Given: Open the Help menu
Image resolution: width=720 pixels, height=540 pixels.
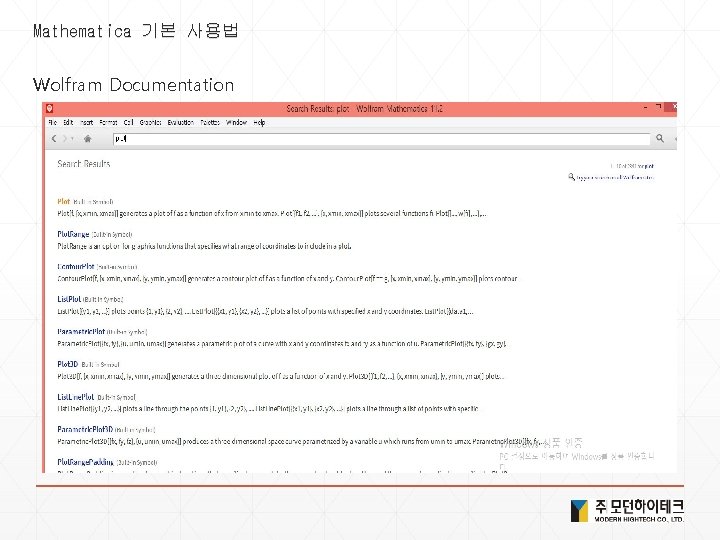Looking at the screenshot, I should coord(259,123).
